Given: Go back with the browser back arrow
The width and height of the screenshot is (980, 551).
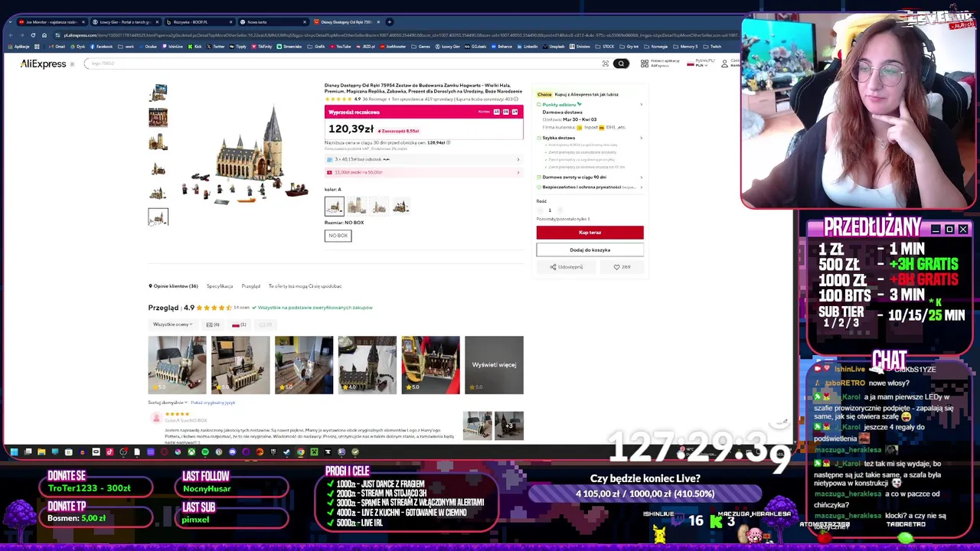Looking at the screenshot, I should point(11,35).
